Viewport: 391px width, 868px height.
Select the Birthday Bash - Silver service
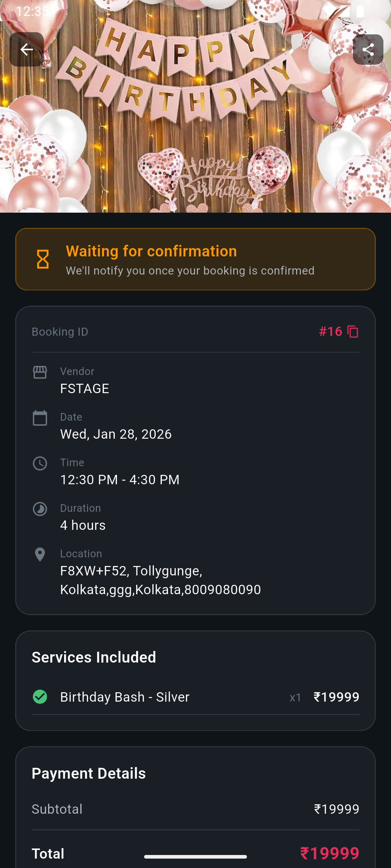click(x=125, y=697)
